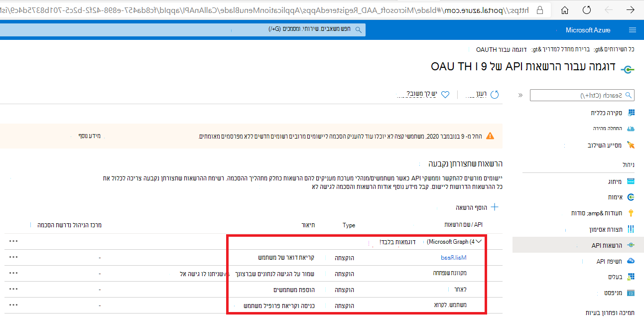Open the Azure portal hamburger menu

coord(633,30)
